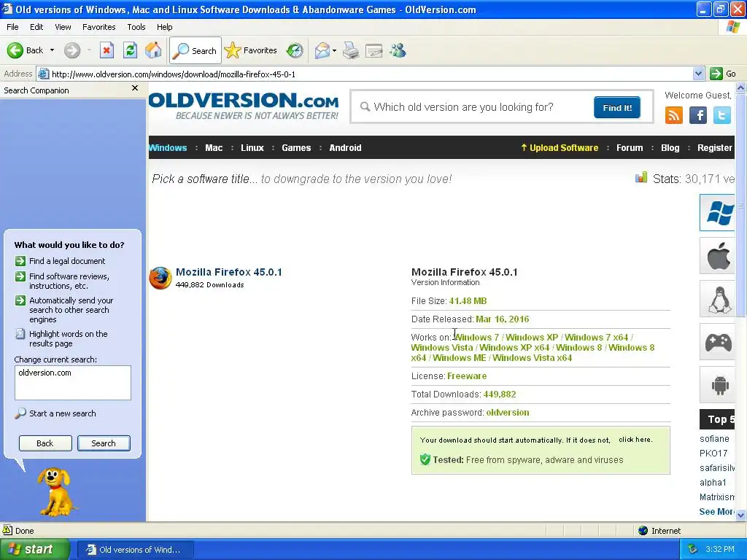Select the Apple Mac sidebar icon
The width and height of the screenshot is (747, 560).
(718, 256)
